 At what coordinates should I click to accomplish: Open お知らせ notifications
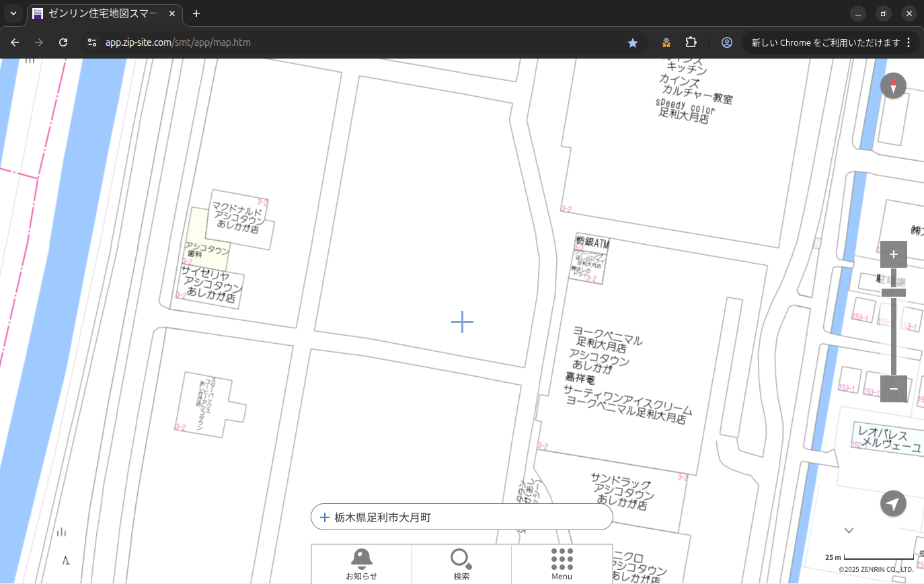point(361,564)
